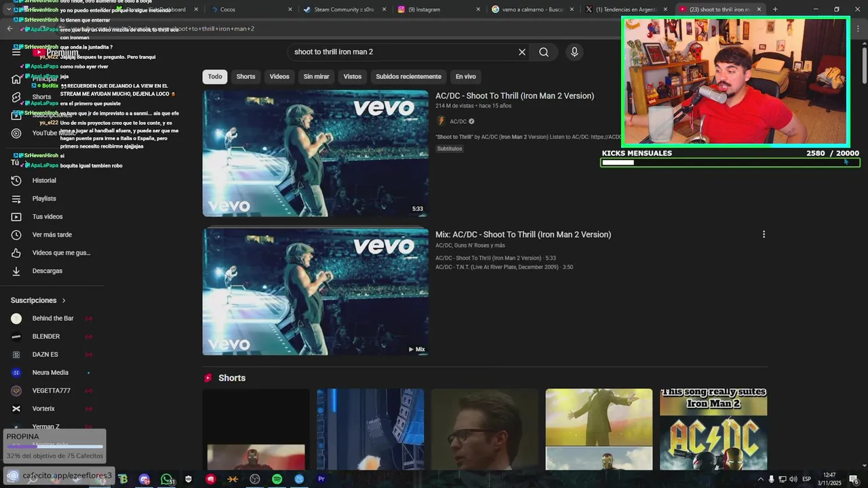Open the taskbar clock and date
Screen dimensions: 868x488
(x=829, y=479)
